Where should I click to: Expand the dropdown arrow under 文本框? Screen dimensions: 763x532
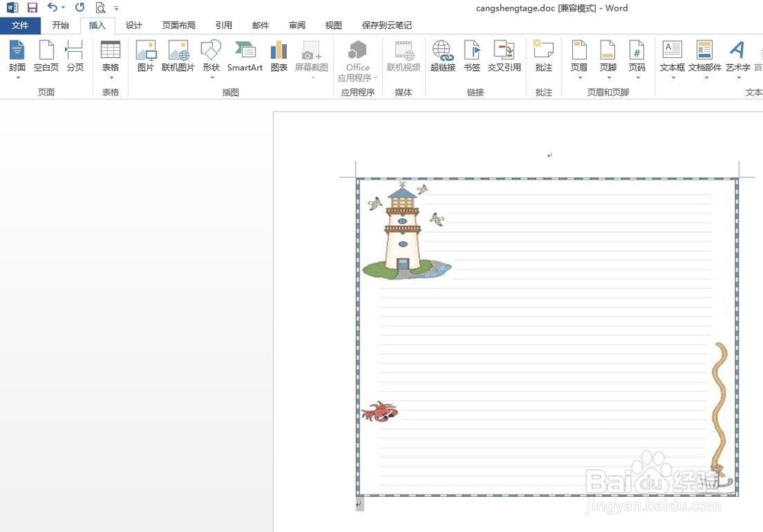(x=672, y=77)
